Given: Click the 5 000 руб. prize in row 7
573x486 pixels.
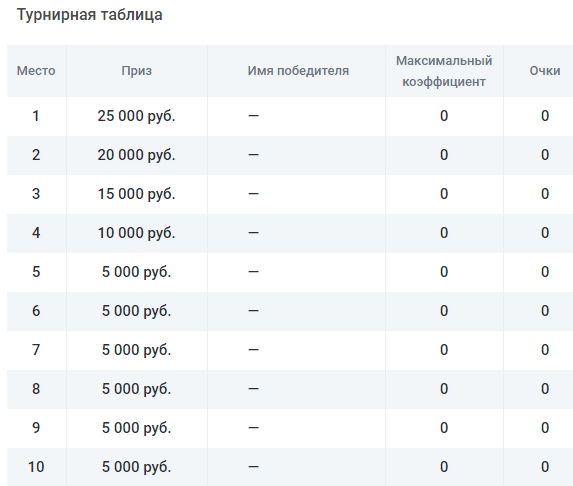Looking at the screenshot, I should [136, 350].
